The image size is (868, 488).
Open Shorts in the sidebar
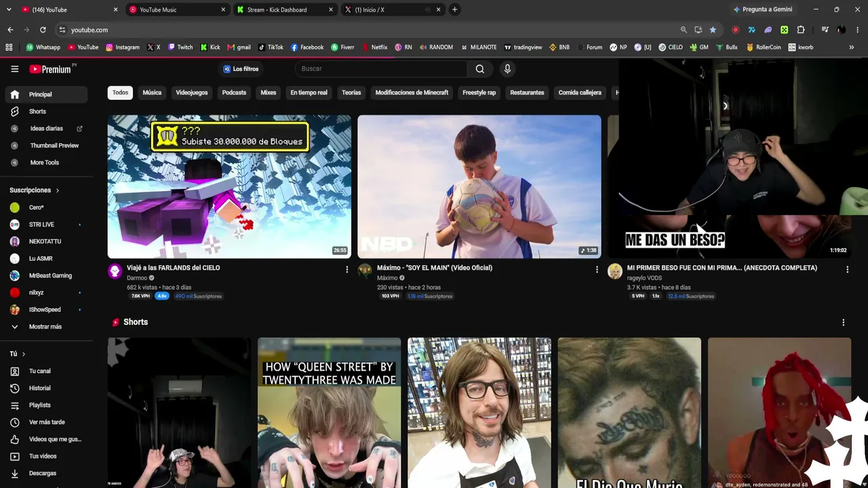point(45,111)
